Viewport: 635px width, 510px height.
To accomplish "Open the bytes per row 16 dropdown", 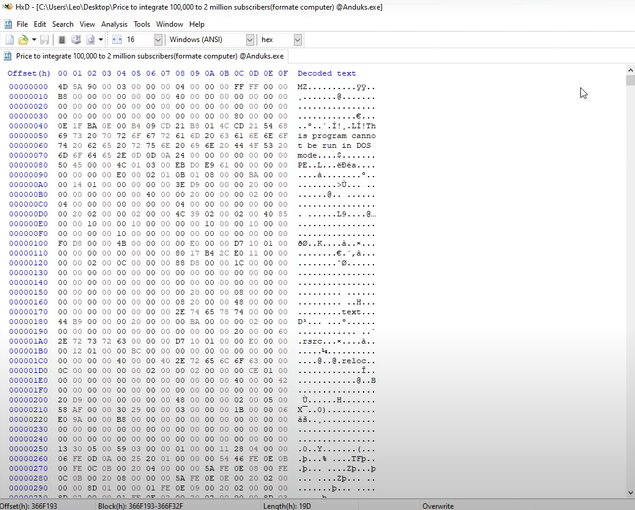I will [x=158, y=40].
